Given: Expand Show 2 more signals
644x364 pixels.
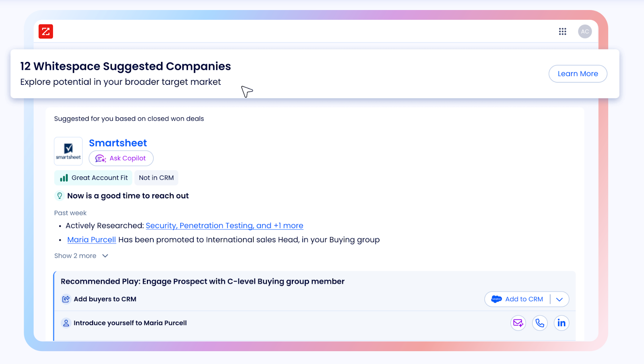Looking at the screenshot, I should [81, 256].
